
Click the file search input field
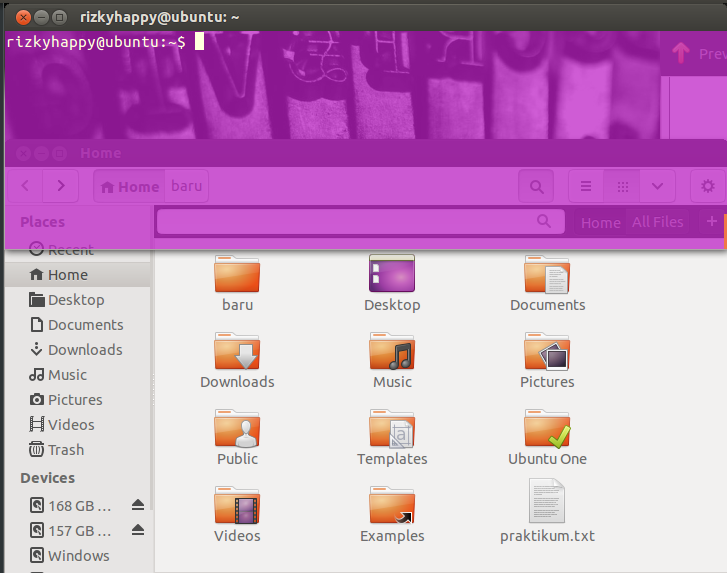(361, 222)
